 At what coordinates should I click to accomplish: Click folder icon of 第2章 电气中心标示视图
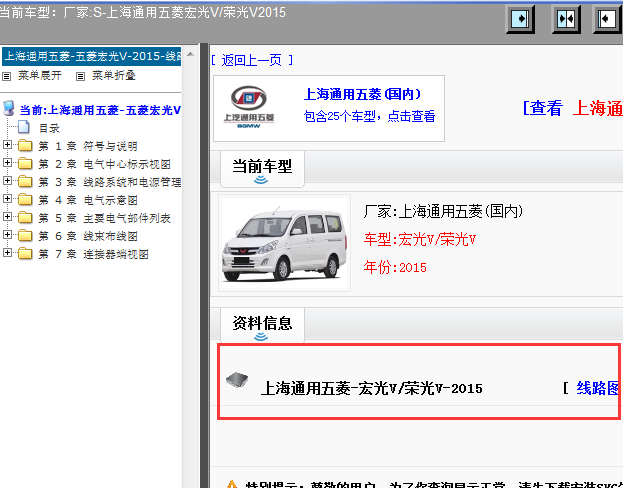coord(25,163)
